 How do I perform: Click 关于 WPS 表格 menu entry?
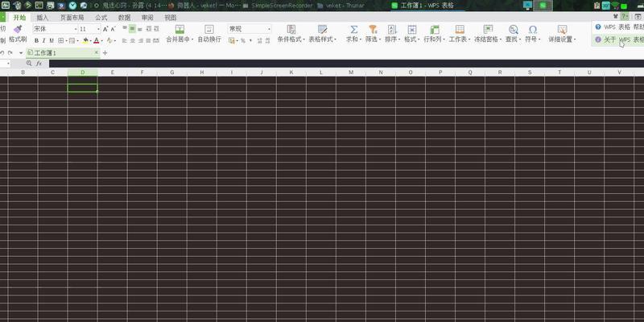619,39
